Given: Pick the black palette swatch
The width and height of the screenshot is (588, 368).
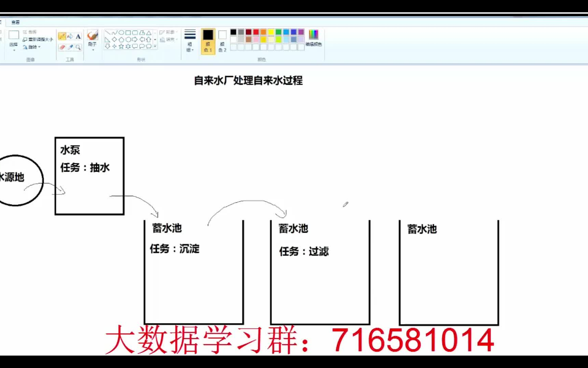Looking at the screenshot, I should click(x=233, y=32).
